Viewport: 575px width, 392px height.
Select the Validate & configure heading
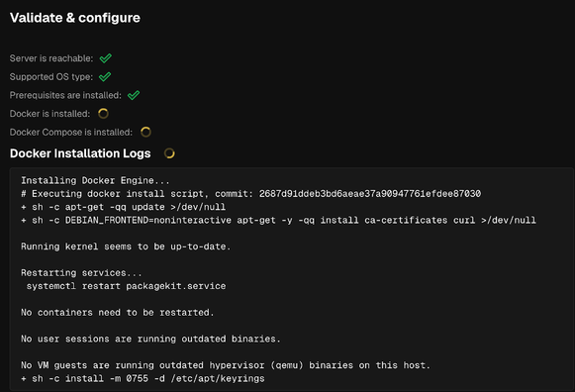click(x=75, y=18)
